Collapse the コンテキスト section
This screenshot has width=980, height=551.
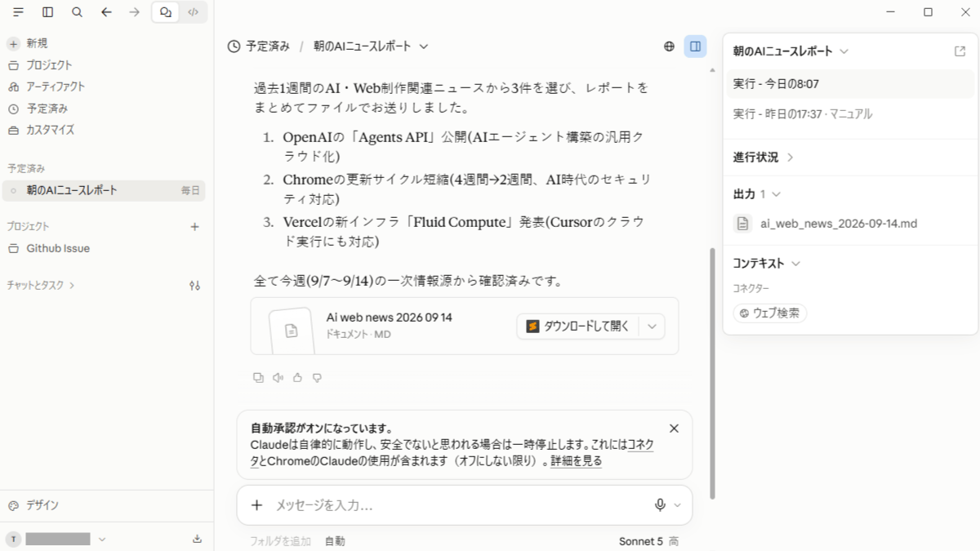click(x=766, y=264)
